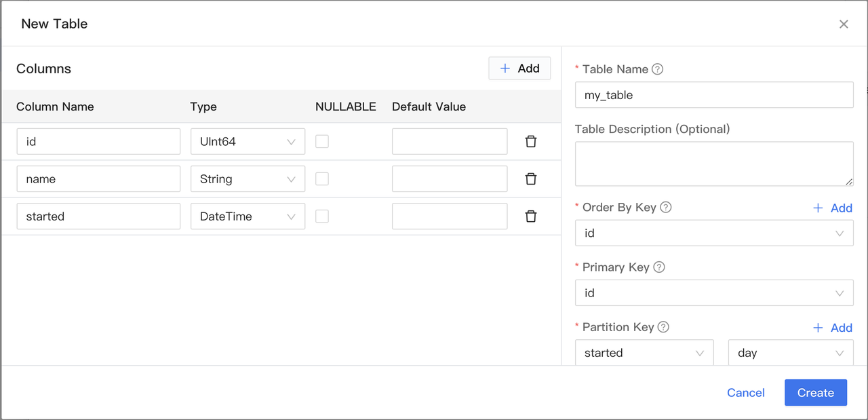Open the day partition granularity dropdown
The width and height of the screenshot is (868, 420).
pos(790,353)
